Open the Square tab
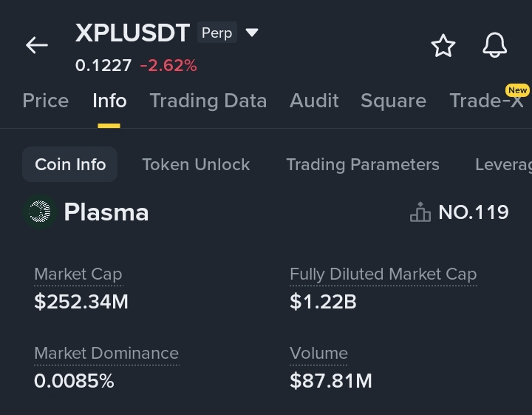Viewport: 532px width, 415px height. (x=393, y=101)
